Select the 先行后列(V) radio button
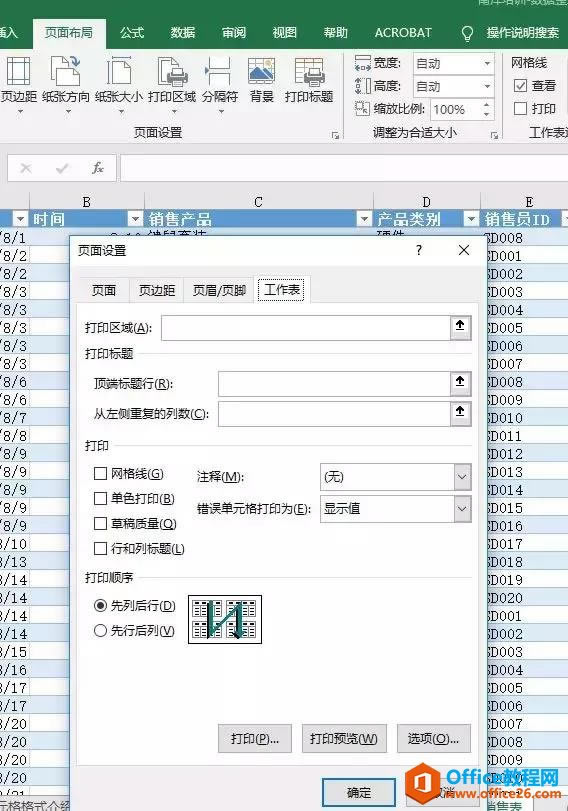Image resolution: width=568 pixels, height=811 pixels. point(100,630)
